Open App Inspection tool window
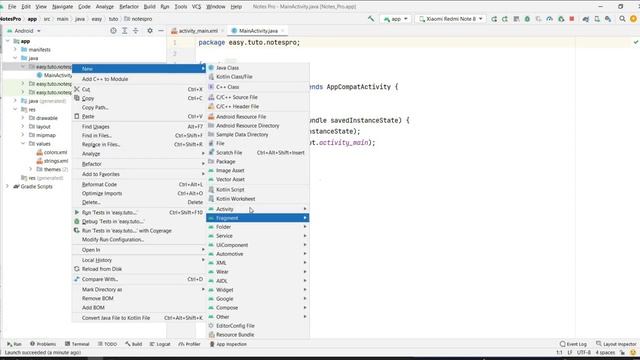Image resolution: width=640 pixels, height=360 pixels. [228, 344]
